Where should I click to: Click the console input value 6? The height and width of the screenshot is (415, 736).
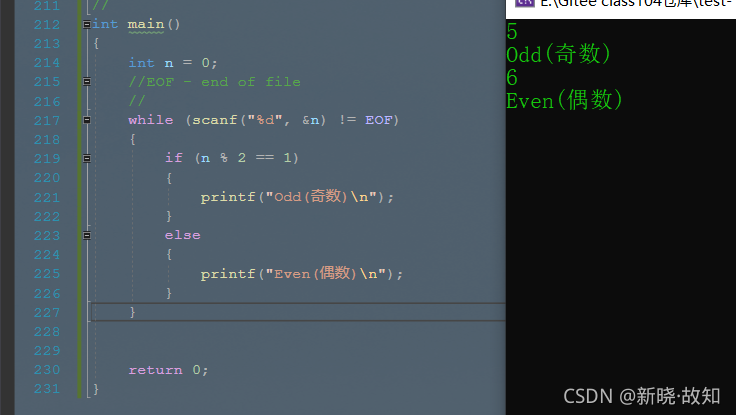click(x=512, y=77)
